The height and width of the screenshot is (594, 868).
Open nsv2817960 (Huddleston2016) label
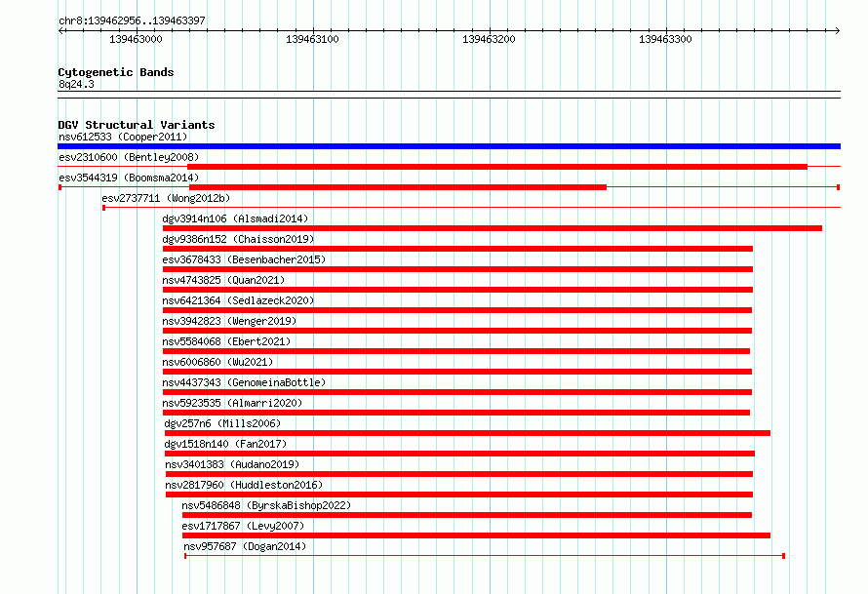point(244,485)
